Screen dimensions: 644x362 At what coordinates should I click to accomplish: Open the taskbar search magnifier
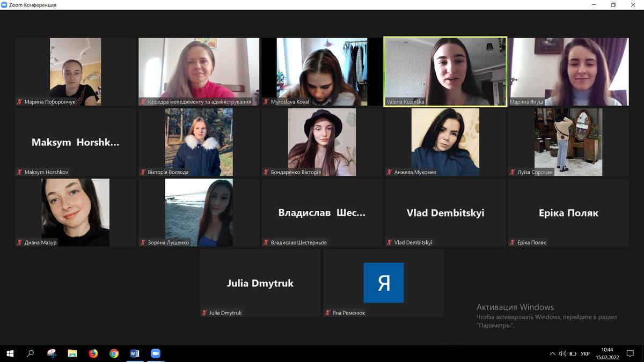pos(31,353)
